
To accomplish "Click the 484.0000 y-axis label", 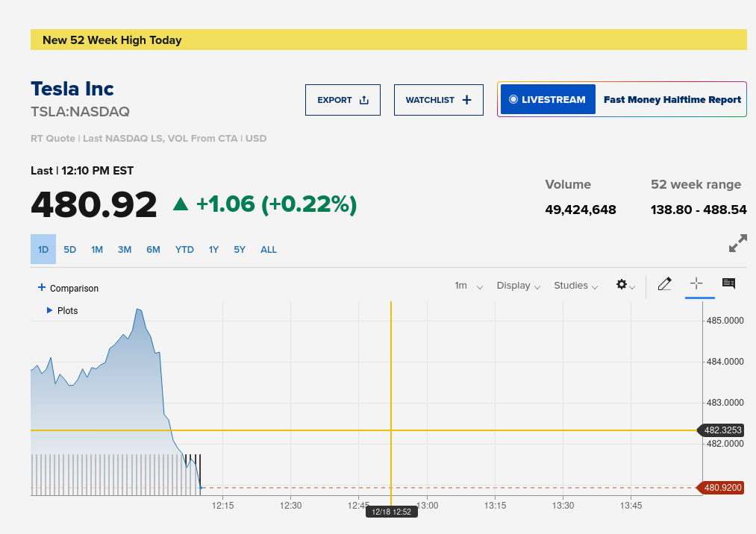I will (725, 362).
